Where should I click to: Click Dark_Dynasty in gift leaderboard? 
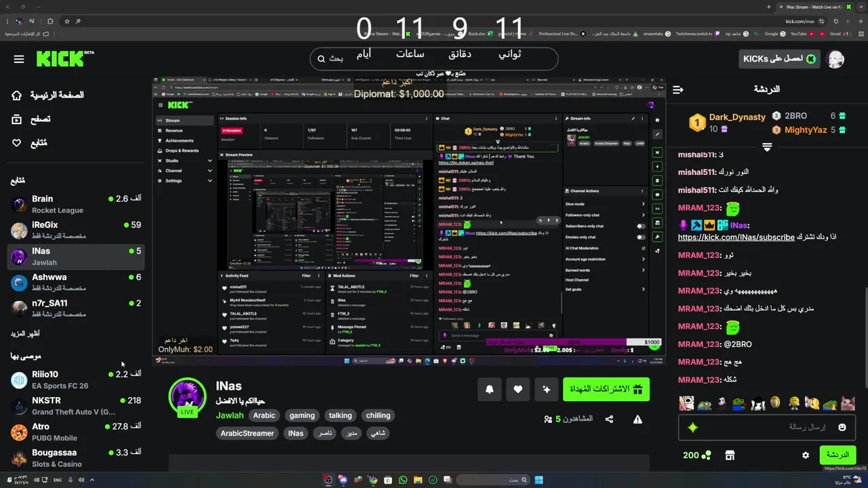coord(737,117)
